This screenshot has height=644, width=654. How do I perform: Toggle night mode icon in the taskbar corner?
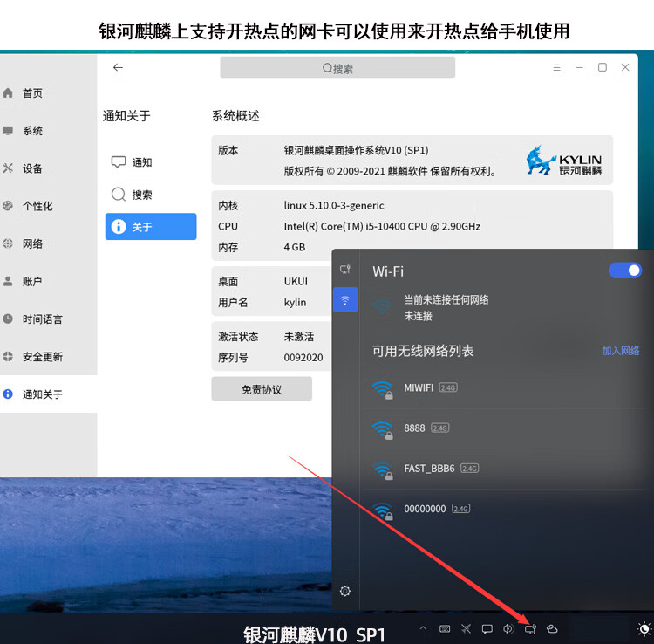click(x=644, y=628)
